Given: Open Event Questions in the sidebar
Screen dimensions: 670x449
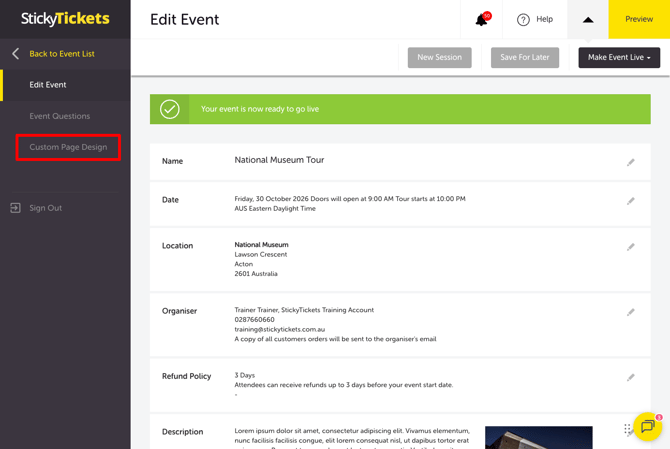Looking at the screenshot, I should tap(59, 116).
